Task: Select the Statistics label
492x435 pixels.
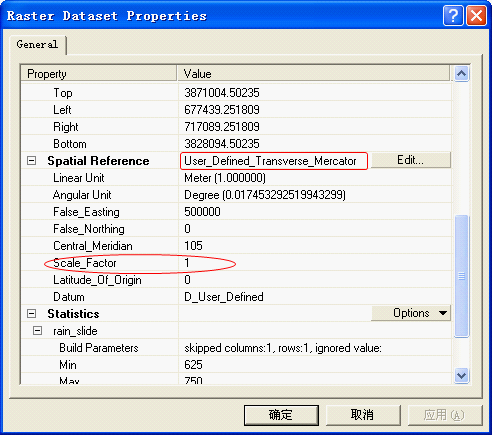Action: (x=73, y=314)
